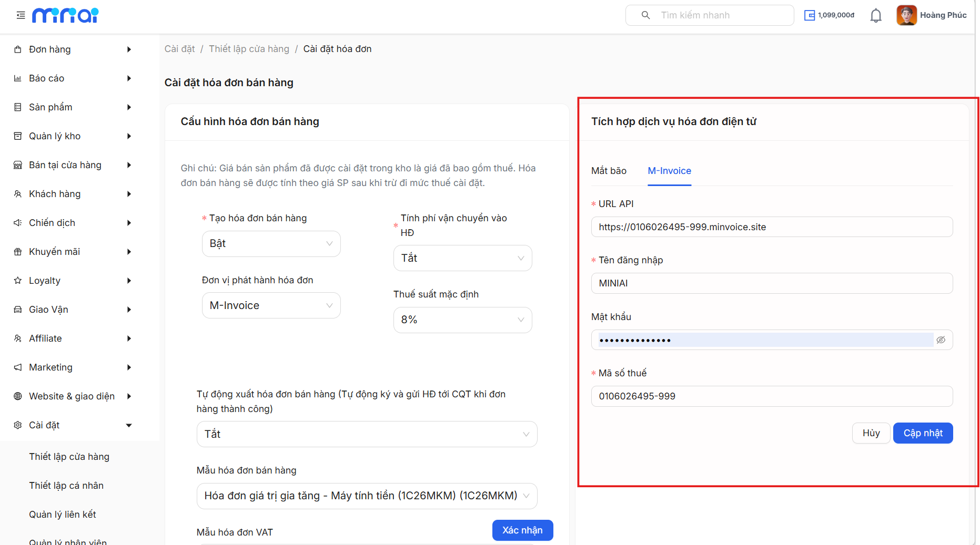Image resolution: width=980 pixels, height=545 pixels.
Task: Go to Cài đặt breadcrumb link
Action: [x=179, y=49]
